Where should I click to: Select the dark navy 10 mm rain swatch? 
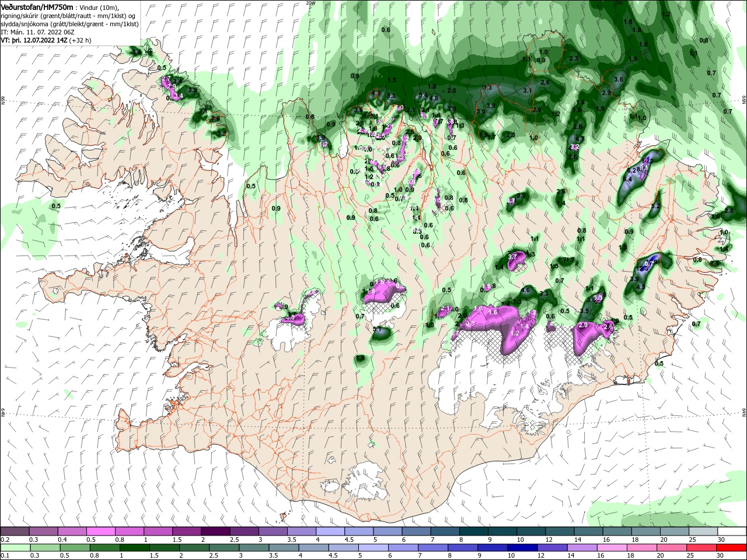coord(521,547)
